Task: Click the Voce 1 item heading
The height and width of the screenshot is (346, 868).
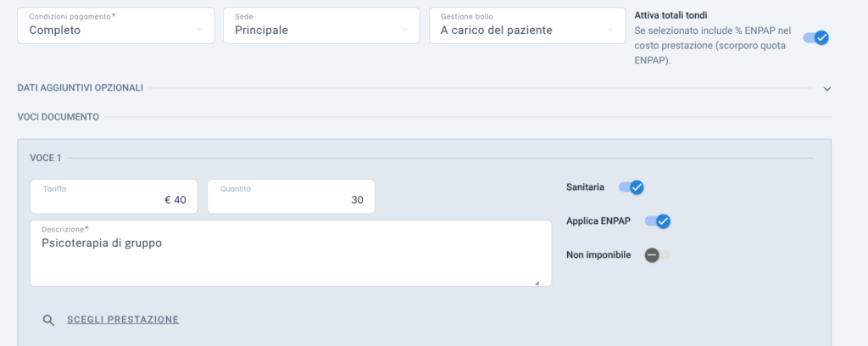Action: click(x=46, y=159)
